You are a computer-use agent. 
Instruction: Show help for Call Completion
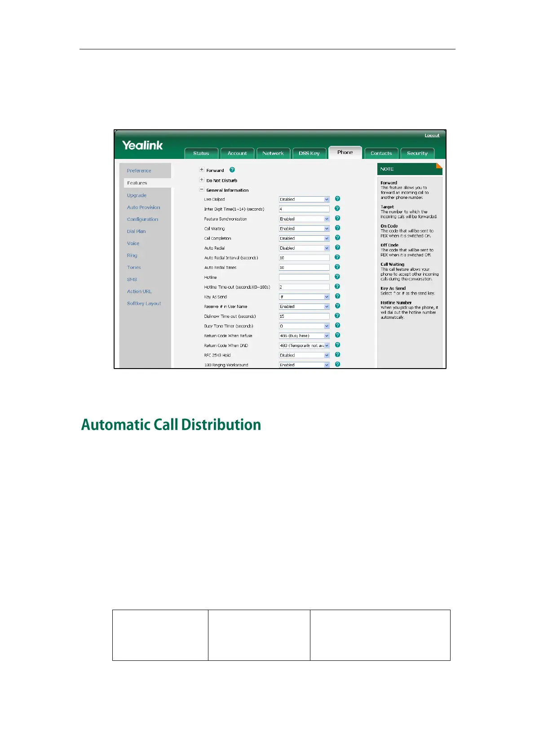coord(337,238)
